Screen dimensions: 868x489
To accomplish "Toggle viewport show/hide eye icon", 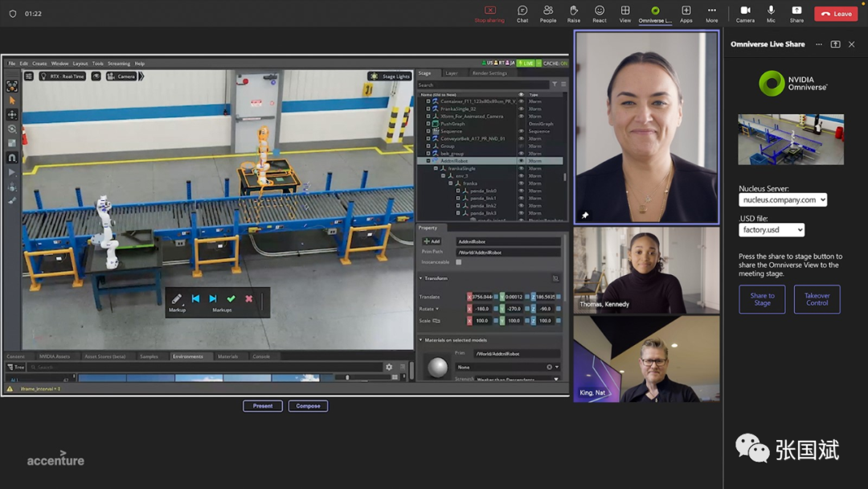I will click(96, 76).
